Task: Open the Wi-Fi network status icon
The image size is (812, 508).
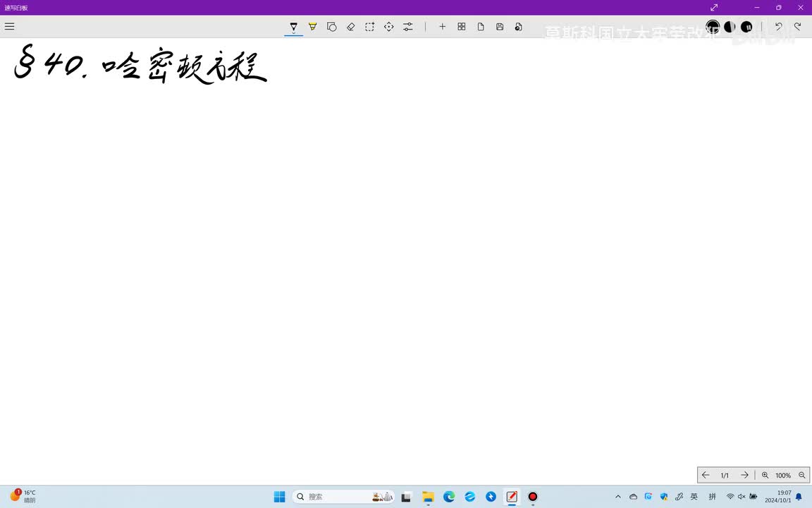Action: coord(730,497)
